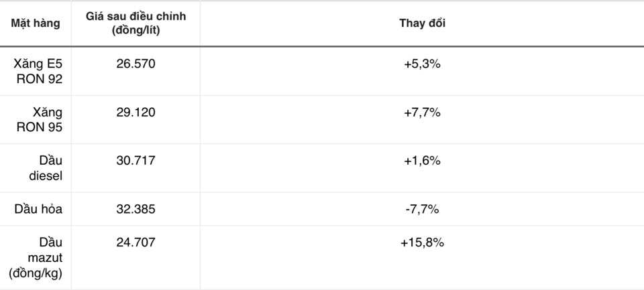644x290 pixels.
Task: Click the price value 32.385
Action: pyautogui.click(x=136, y=209)
